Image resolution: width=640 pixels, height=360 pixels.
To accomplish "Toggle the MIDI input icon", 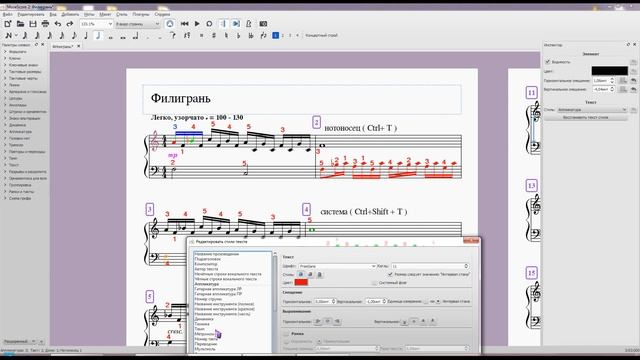I will (170, 24).
